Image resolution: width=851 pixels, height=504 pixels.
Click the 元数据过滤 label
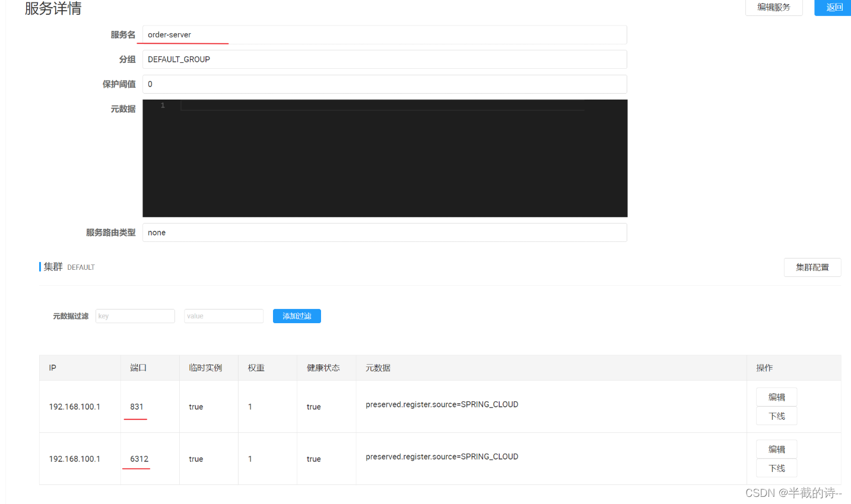coord(71,316)
